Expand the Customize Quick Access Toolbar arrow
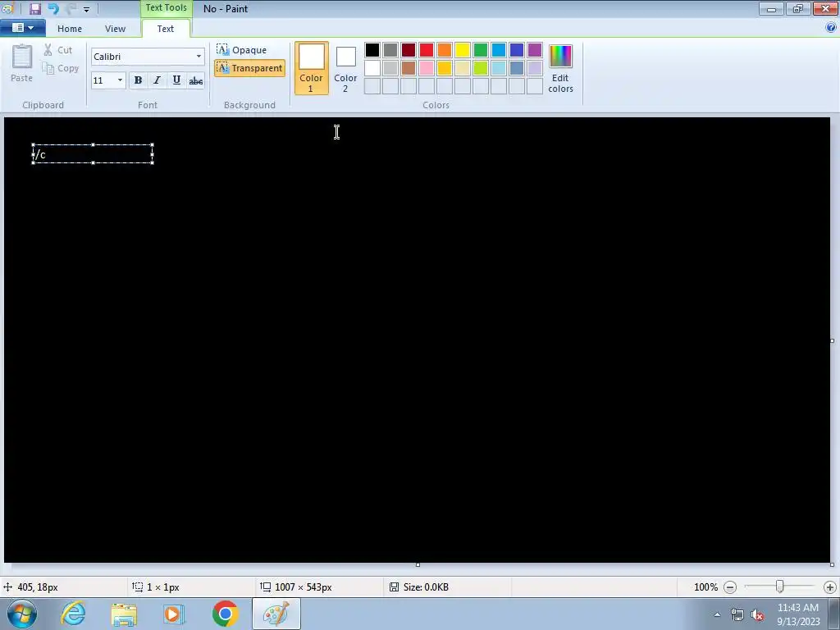The width and height of the screenshot is (840, 630). pos(86,9)
